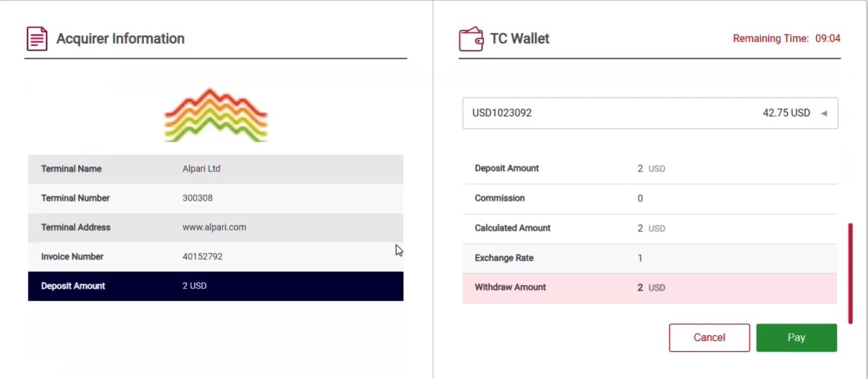Click the Remaining Time countdown
Image resolution: width=868 pixels, height=379 pixels.
(787, 39)
